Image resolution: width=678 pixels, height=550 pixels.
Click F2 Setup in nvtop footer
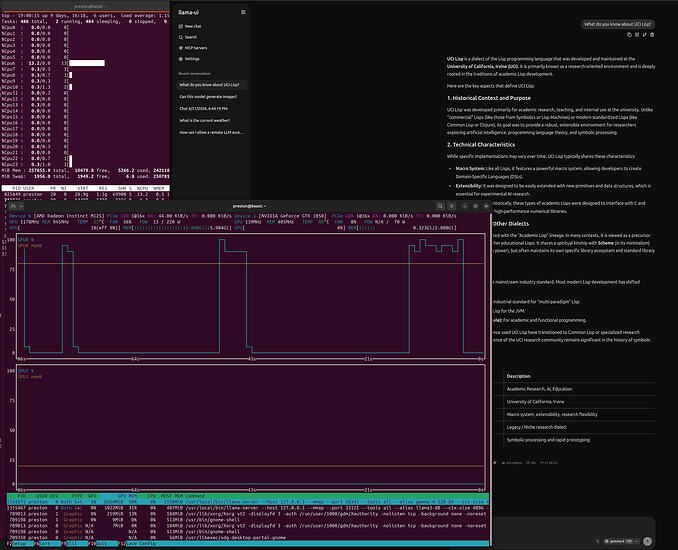[x=19, y=544]
